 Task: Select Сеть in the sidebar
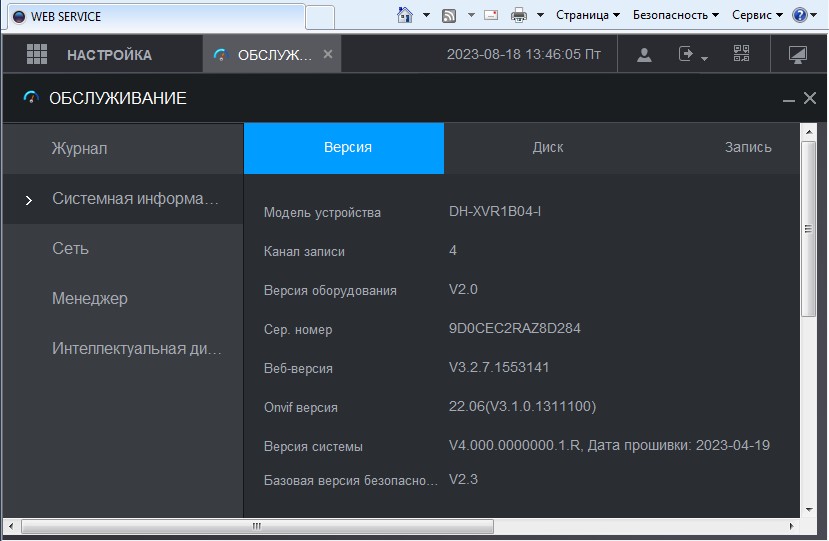(70, 249)
